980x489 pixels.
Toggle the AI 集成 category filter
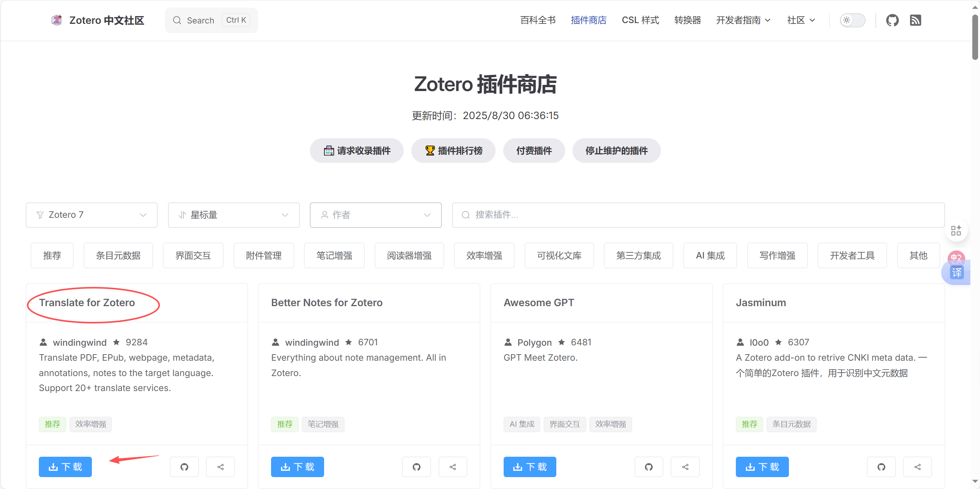pyautogui.click(x=710, y=255)
